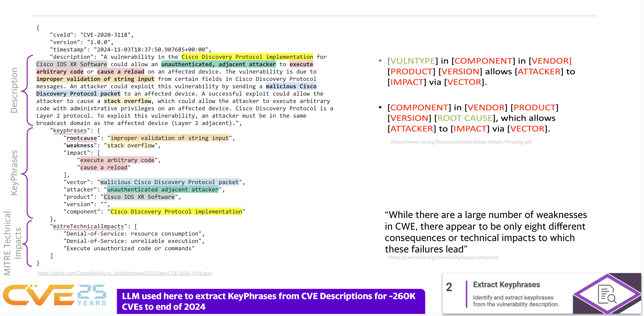Image resolution: width=644 pixels, height=316 pixels.
Task: Click the "component" Cisco Discovery Protocol implementation value
Action: coord(176,212)
